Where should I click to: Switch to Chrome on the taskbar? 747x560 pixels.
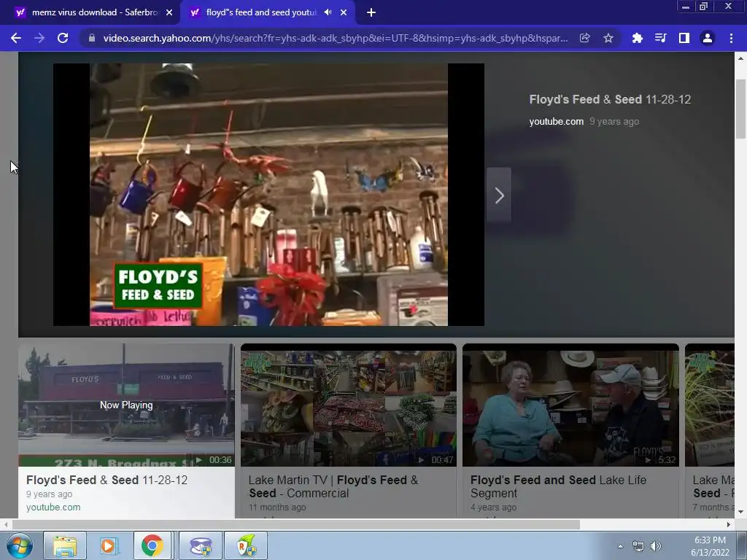(152, 545)
